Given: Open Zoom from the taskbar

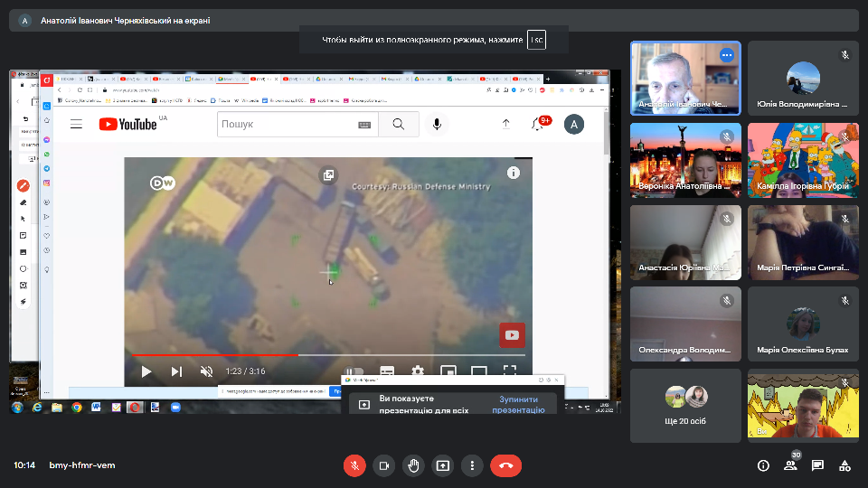Looking at the screenshot, I should click(x=175, y=408).
